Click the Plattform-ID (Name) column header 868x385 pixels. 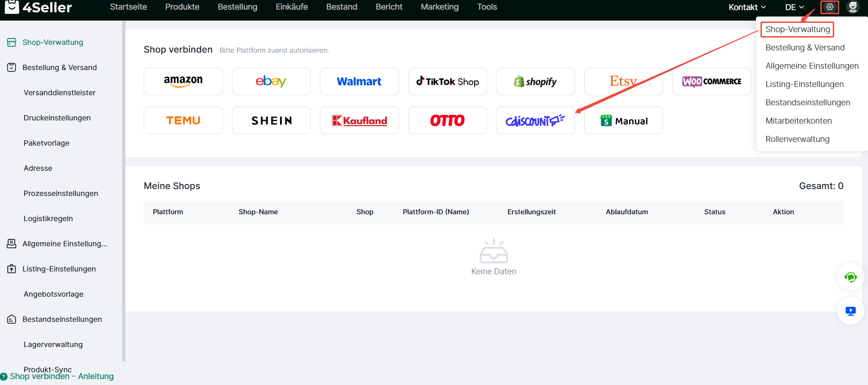tap(436, 212)
